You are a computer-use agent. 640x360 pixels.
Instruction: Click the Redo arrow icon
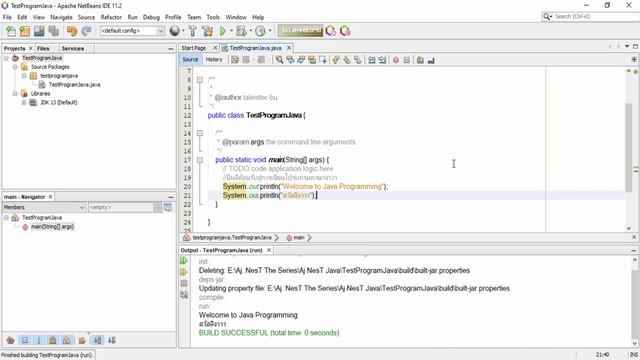(86, 31)
